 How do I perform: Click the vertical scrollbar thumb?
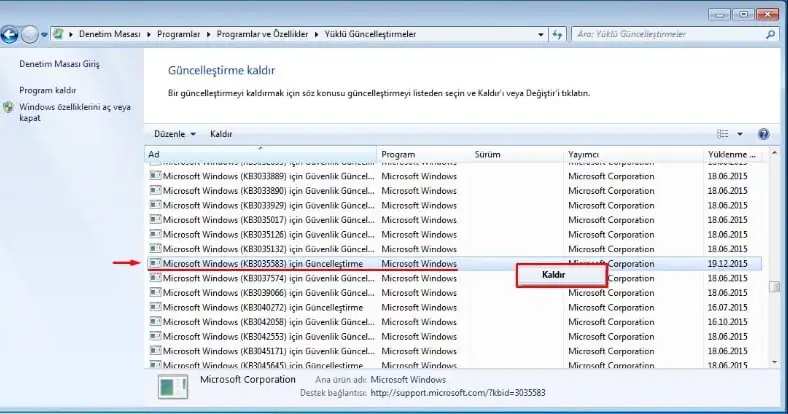pos(774,286)
